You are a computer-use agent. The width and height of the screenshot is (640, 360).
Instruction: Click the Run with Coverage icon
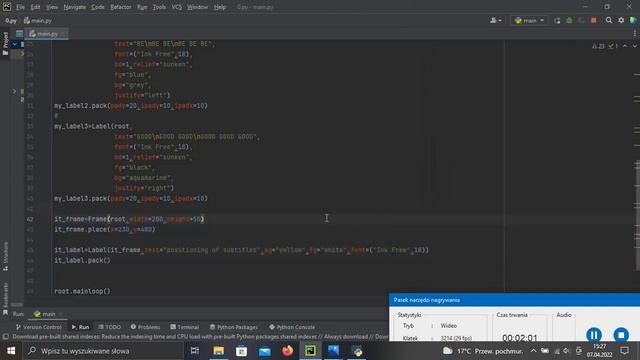(581, 20)
